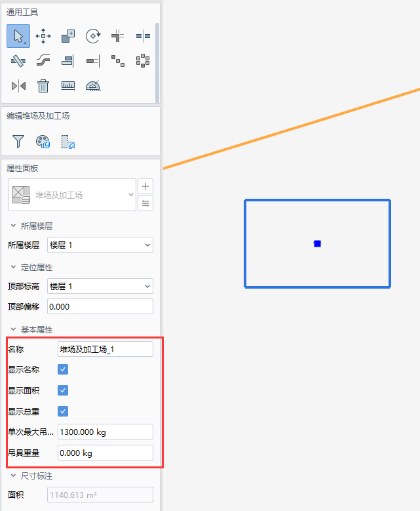Viewport: 420px width, 511px height.
Task: Choose the circular array tool
Action: pos(143,61)
